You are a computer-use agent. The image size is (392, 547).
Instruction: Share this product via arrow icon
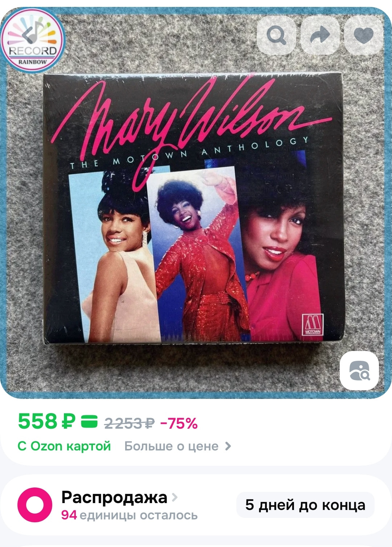coord(320,35)
